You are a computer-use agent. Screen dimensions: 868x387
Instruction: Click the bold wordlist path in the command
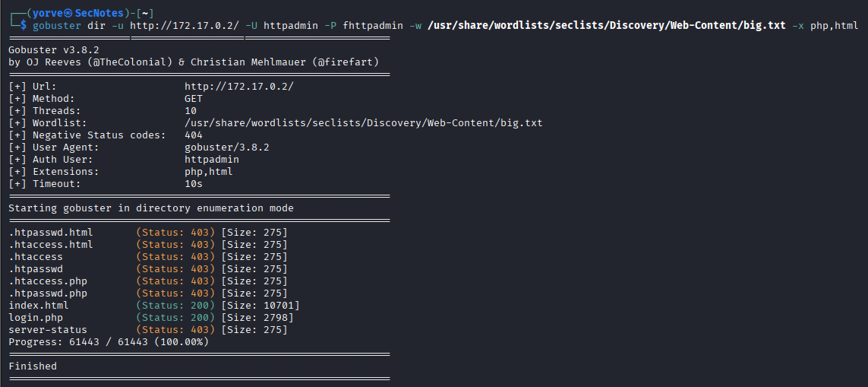tap(607, 26)
